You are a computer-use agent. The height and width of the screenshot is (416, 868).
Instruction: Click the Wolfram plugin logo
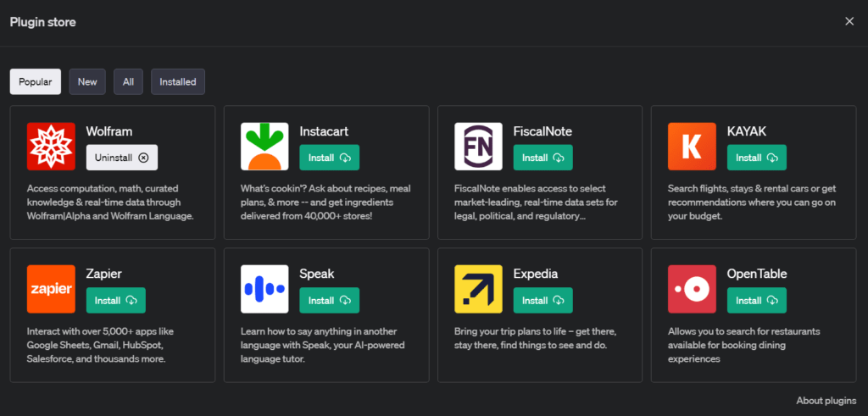(x=51, y=146)
